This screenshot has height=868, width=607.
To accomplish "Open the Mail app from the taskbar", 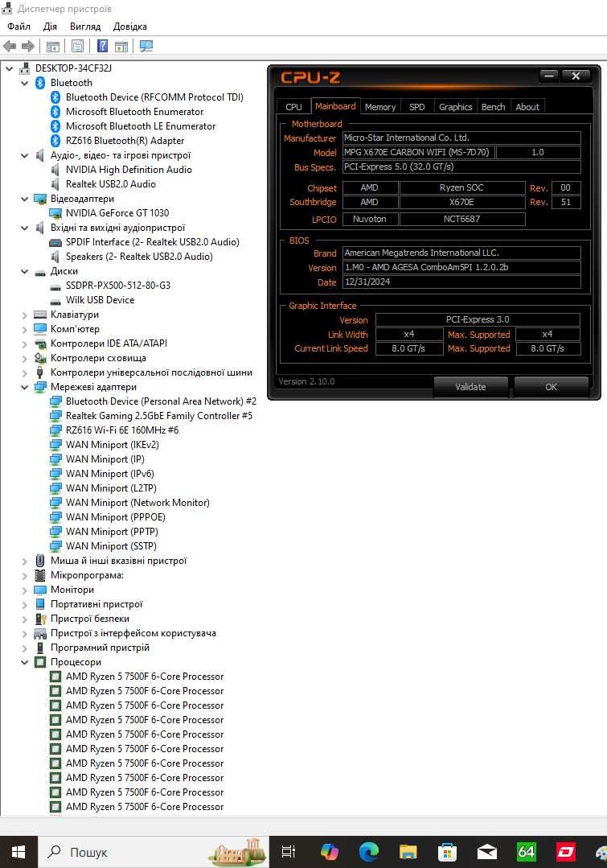I will click(487, 852).
